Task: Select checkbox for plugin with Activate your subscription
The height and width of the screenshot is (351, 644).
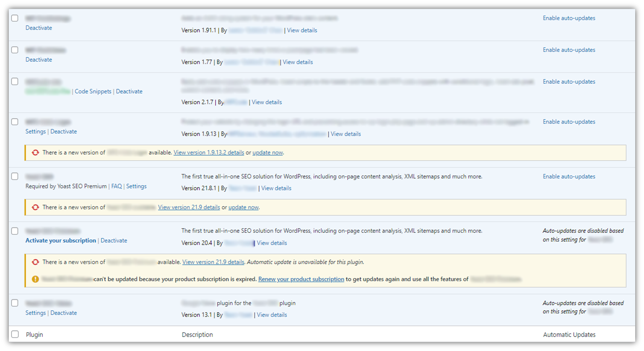Action: (15, 231)
